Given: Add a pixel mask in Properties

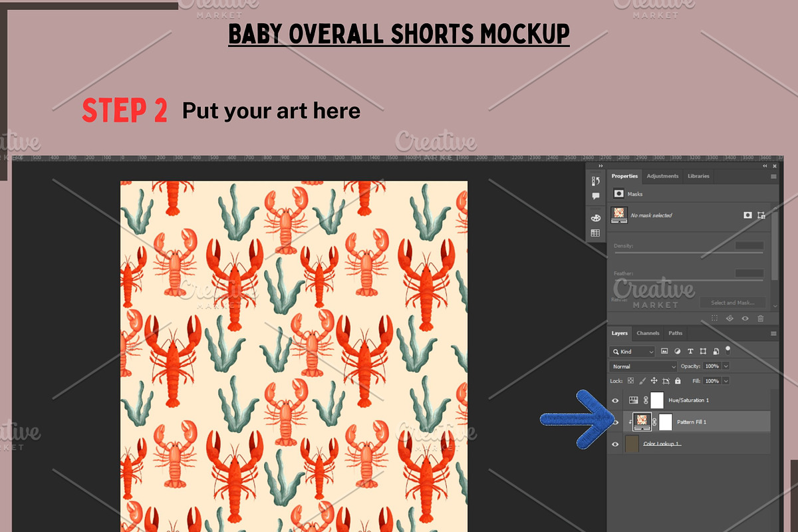Looking at the screenshot, I should tap(747, 215).
